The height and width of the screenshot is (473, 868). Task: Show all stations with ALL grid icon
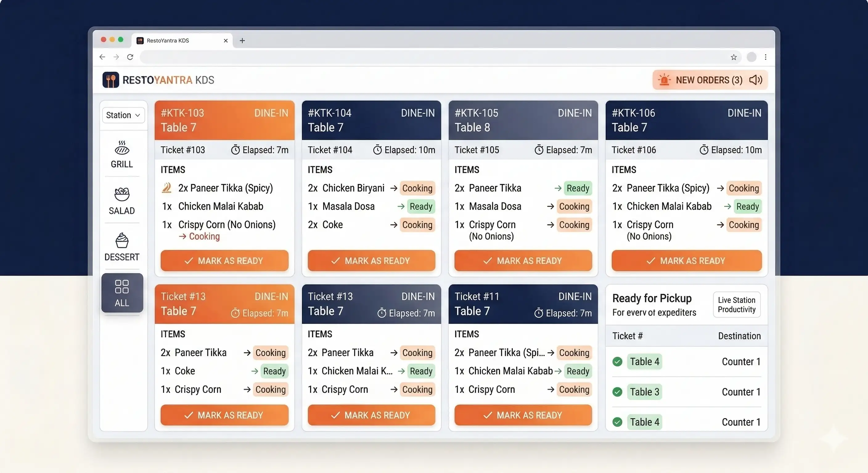click(x=122, y=287)
